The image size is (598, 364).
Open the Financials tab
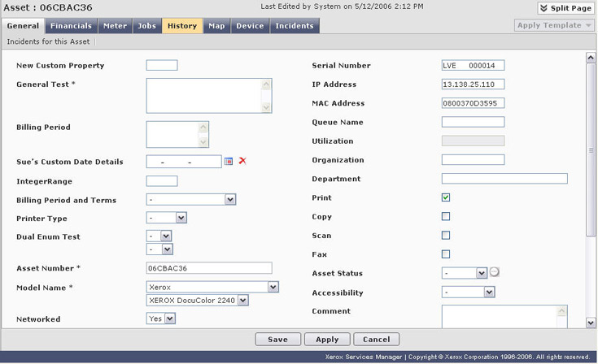tap(71, 26)
